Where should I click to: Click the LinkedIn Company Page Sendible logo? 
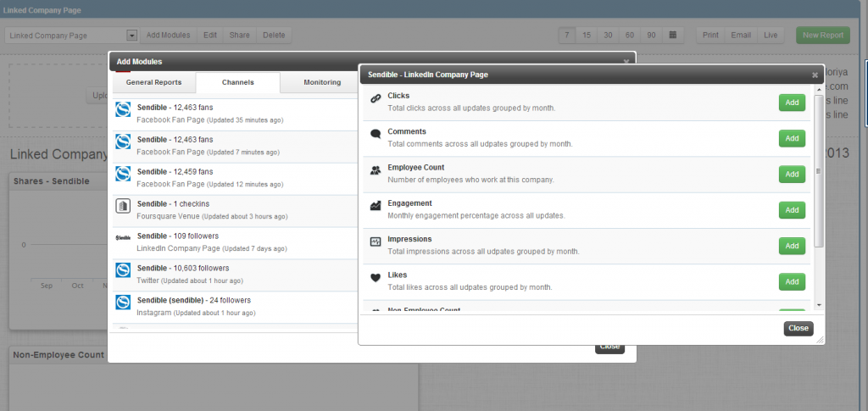point(123,238)
